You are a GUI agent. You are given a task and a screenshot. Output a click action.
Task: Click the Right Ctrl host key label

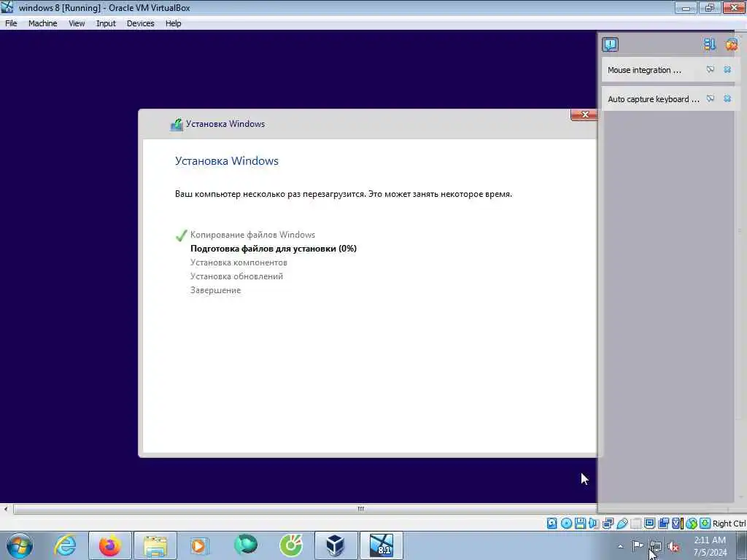tap(729, 524)
